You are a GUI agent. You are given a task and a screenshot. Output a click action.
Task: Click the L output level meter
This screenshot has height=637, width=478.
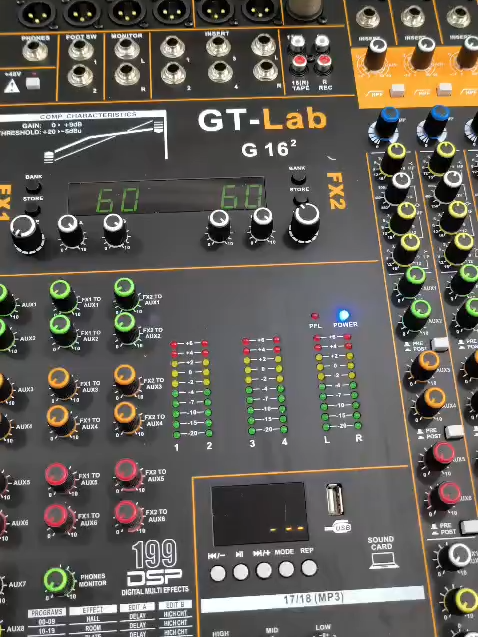tap(322, 382)
